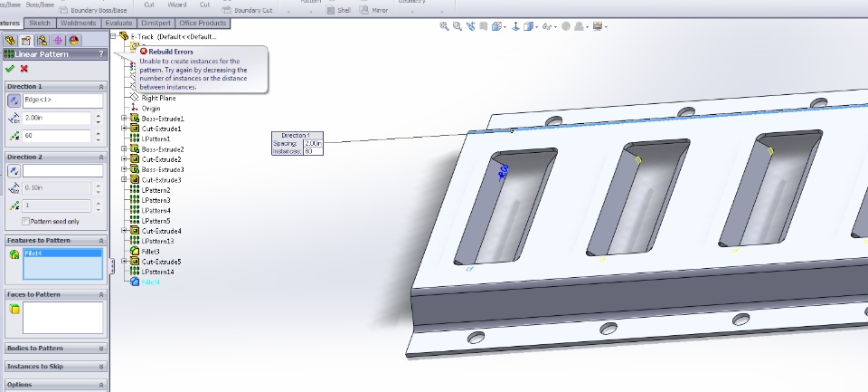The width and height of the screenshot is (868, 392).
Task: Expand the Instances to Skip section
Action: coord(101,367)
